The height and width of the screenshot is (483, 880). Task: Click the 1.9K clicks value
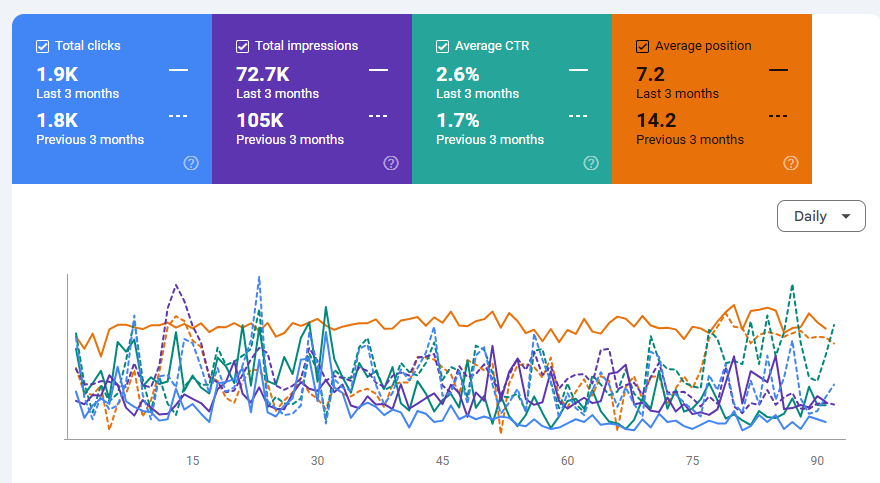click(x=55, y=74)
